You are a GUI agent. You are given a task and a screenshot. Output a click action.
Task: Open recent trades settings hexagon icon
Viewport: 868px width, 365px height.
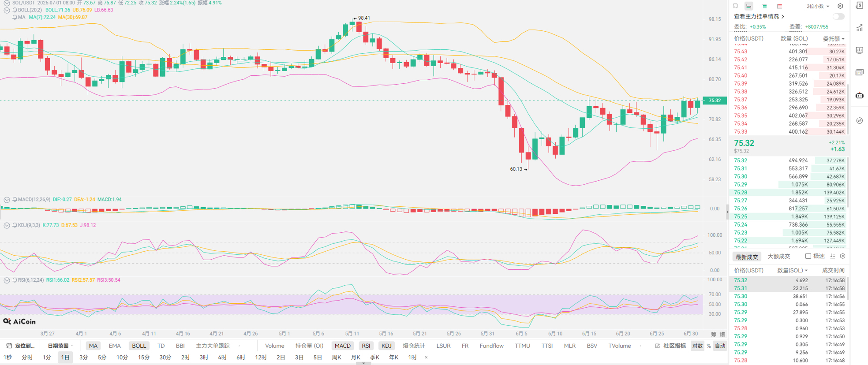point(842,256)
